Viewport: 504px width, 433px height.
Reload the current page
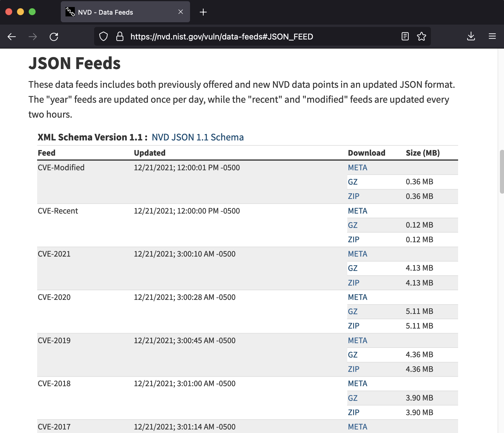tap(54, 37)
